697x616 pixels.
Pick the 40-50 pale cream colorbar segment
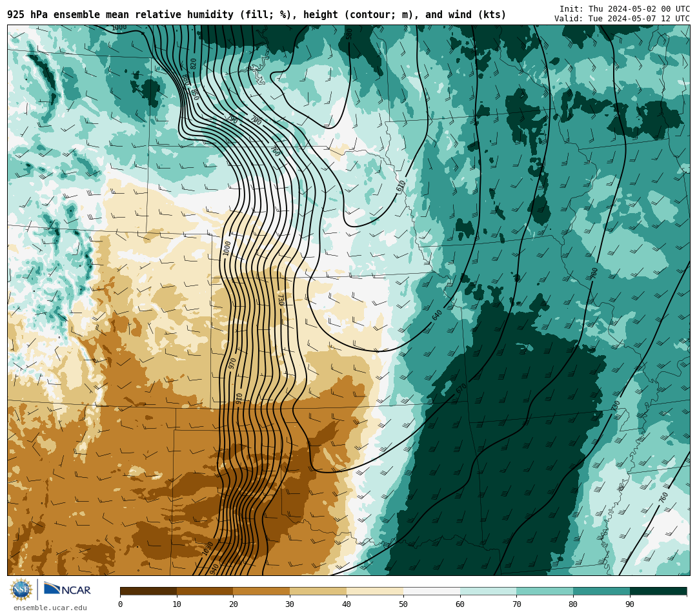[x=375, y=591]
